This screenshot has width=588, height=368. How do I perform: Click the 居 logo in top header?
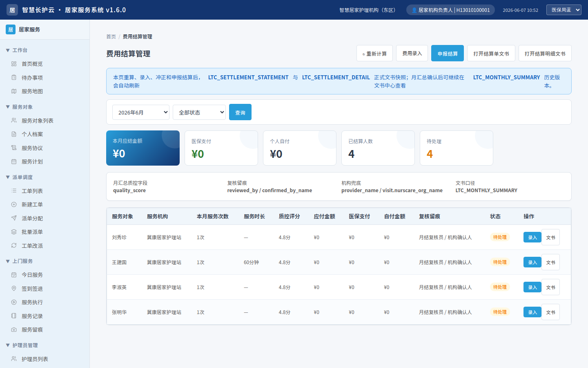click(12, 10)
